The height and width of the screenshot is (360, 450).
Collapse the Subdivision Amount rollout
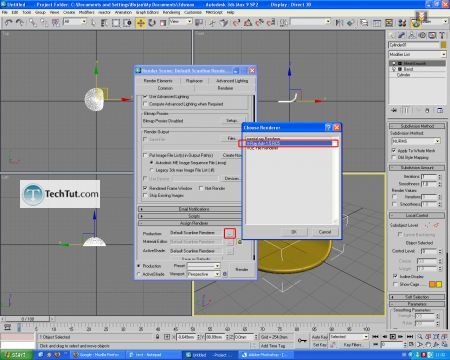(417, 167)
